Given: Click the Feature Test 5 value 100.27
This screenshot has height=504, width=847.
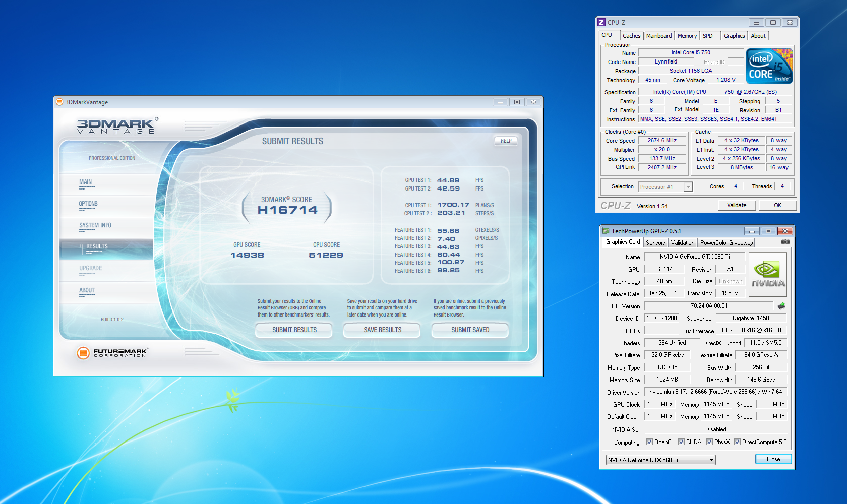Looking at the screenshot, I should pyautogui.click(x=450, y=263).
